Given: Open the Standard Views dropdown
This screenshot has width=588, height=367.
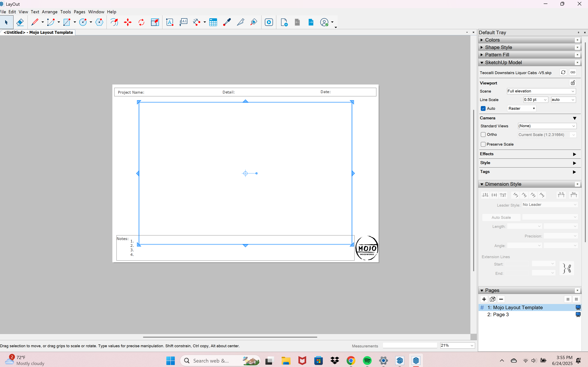Looking at the screenshot, I should click(x=547, y=126).
